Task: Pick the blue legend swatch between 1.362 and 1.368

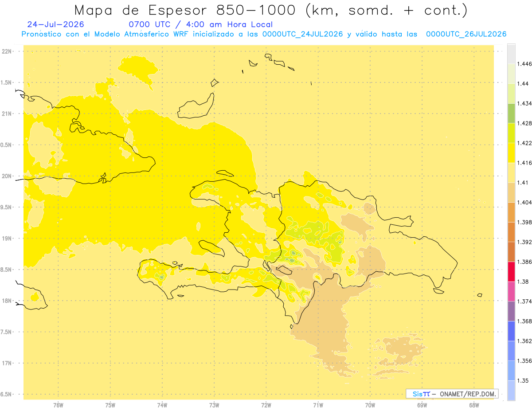Action: click(x=511, y=331)
